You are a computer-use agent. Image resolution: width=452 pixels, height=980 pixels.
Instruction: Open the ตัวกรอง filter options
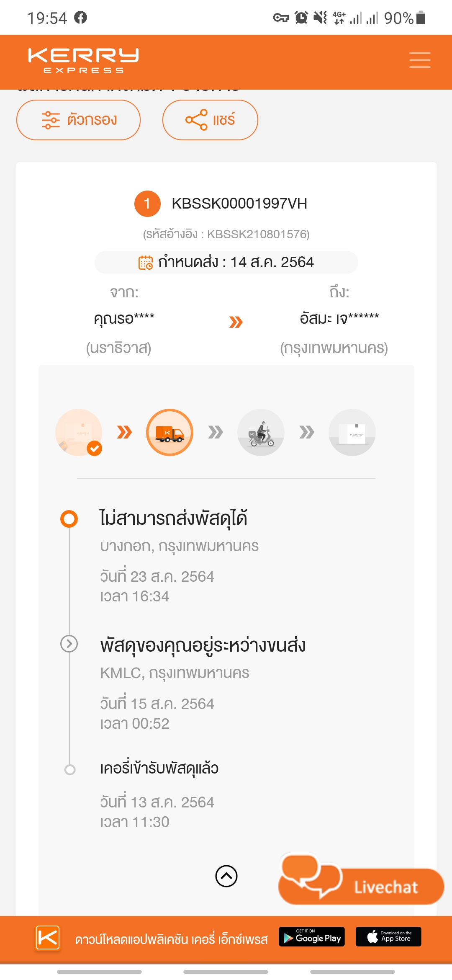79,120
